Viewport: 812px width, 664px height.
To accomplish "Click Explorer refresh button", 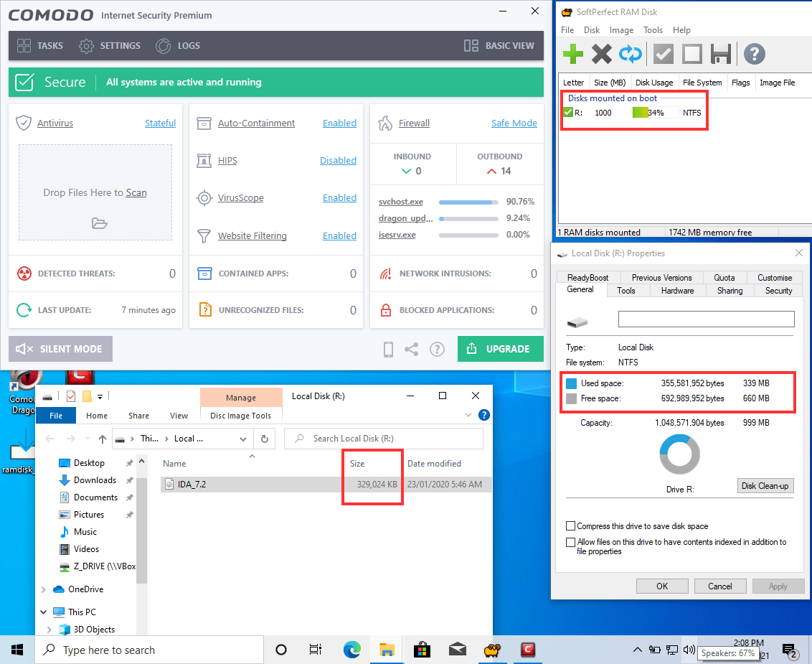I will (265, 439).
